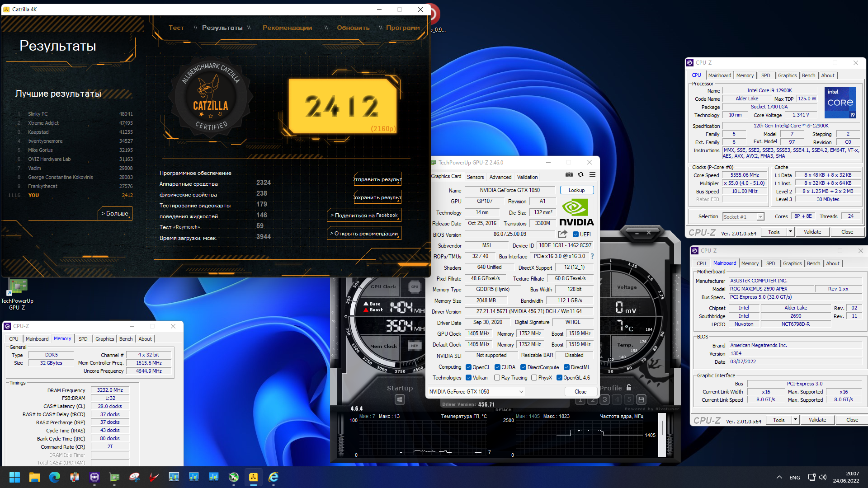868x488 pixels.
Task: Toggle the Vulkan checkbox
Action: (x=469, y=378)
